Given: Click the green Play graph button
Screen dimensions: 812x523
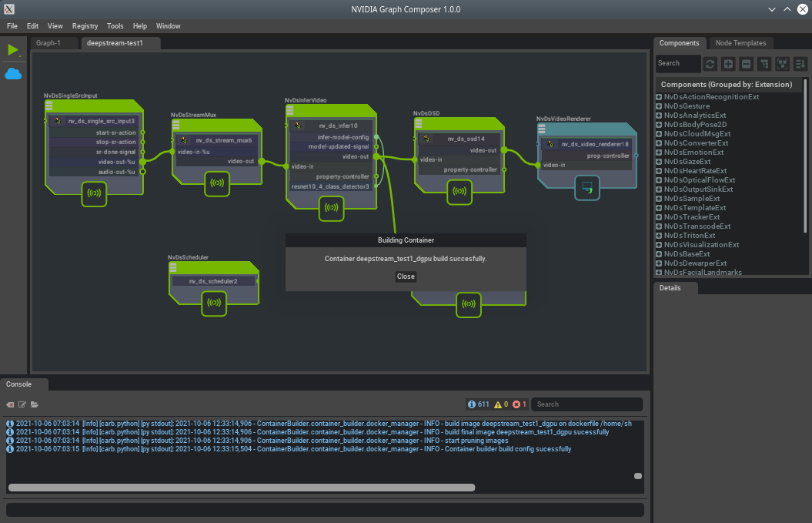Looking at the screenshot, I should pyautogui.click(x=13, y=50).
